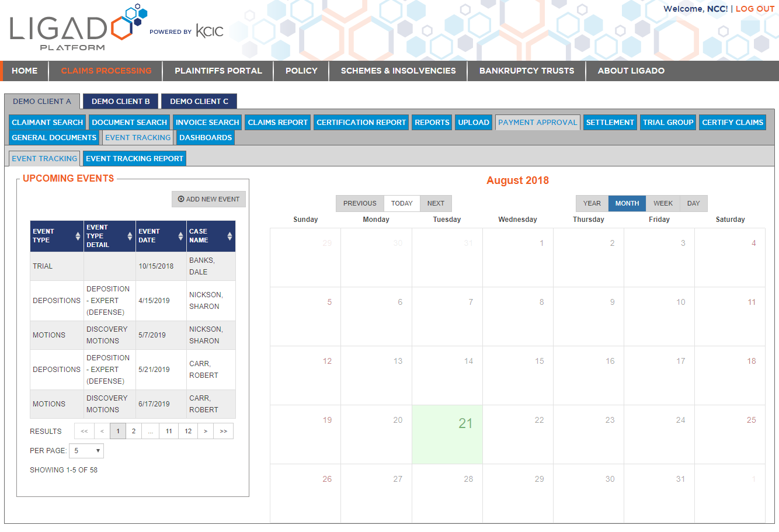Go to next results page

pos(206,431)
